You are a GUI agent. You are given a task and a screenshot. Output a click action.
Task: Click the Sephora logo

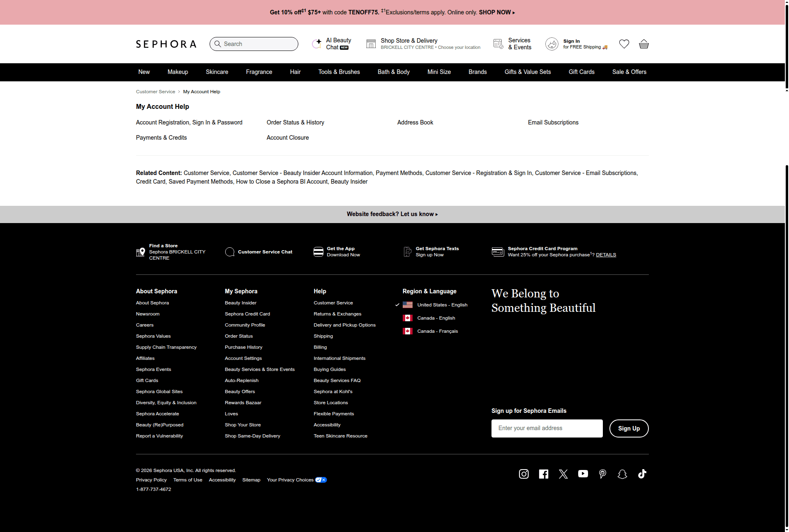166,44
